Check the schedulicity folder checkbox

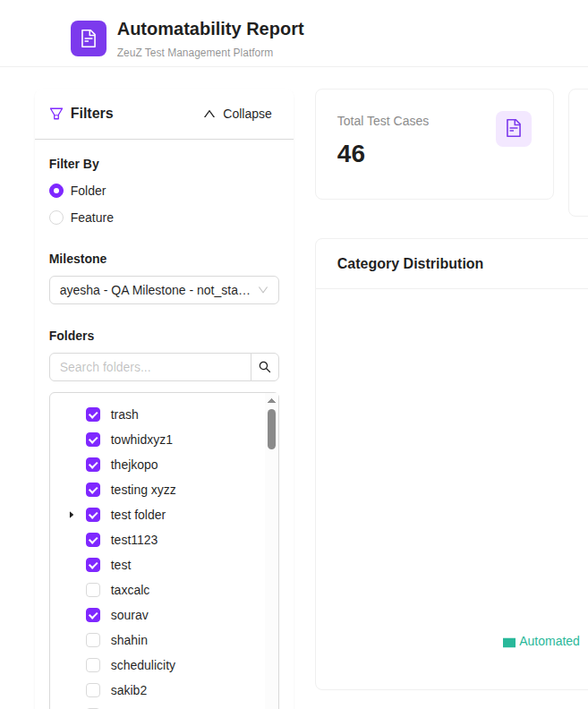tap(93, 665)
